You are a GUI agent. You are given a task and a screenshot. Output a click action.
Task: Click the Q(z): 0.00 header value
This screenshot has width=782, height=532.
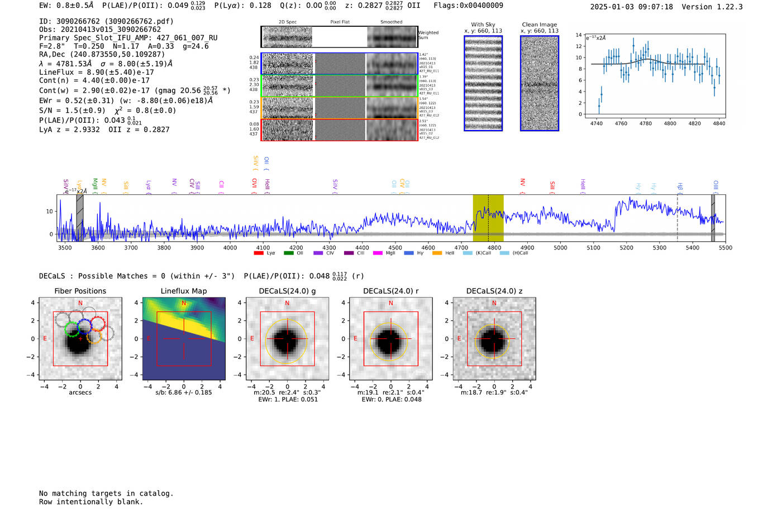[308, 6]
